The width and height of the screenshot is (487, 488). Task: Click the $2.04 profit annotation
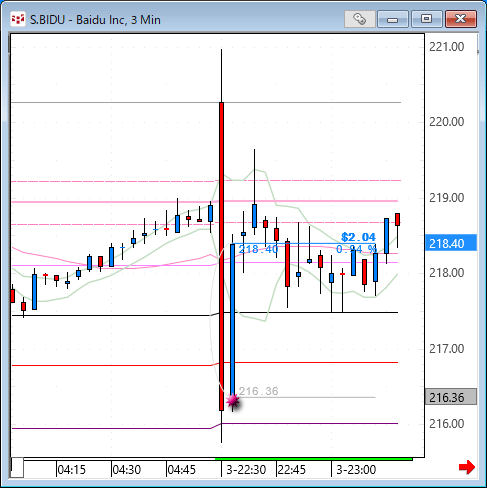click(358, 237)
